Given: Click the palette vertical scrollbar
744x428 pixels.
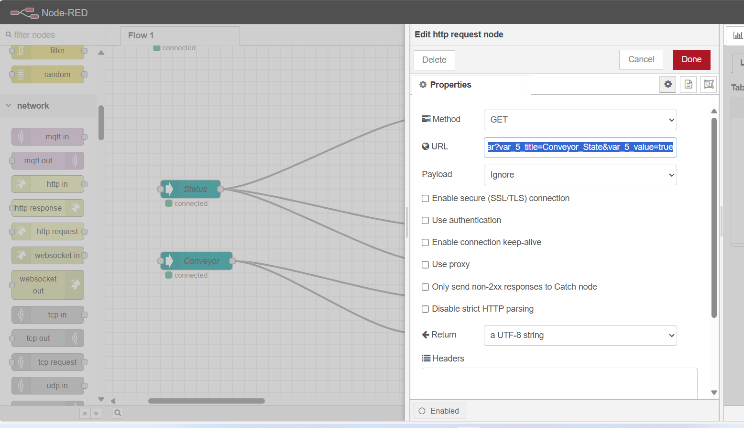Looking at the screenshot, I should click(x=101, y=122).
